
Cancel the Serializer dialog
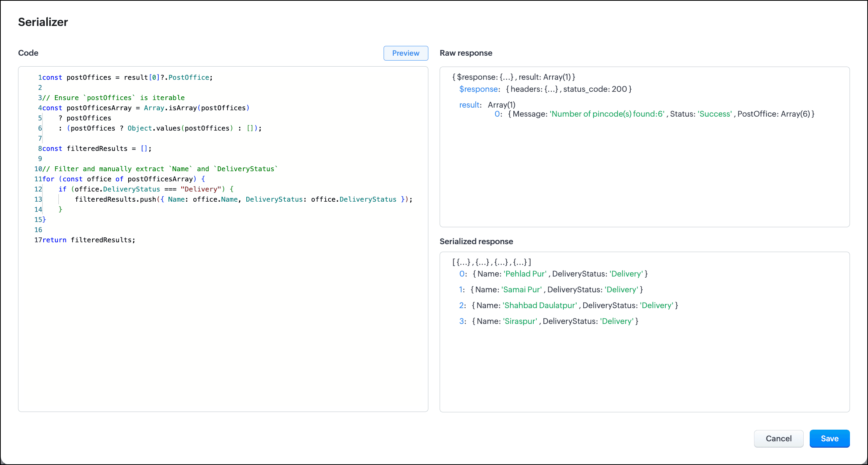778,438
